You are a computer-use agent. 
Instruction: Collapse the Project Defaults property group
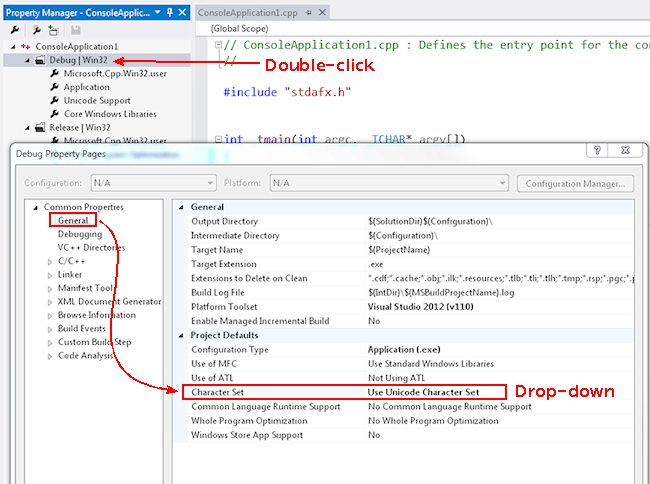point(181,335)
